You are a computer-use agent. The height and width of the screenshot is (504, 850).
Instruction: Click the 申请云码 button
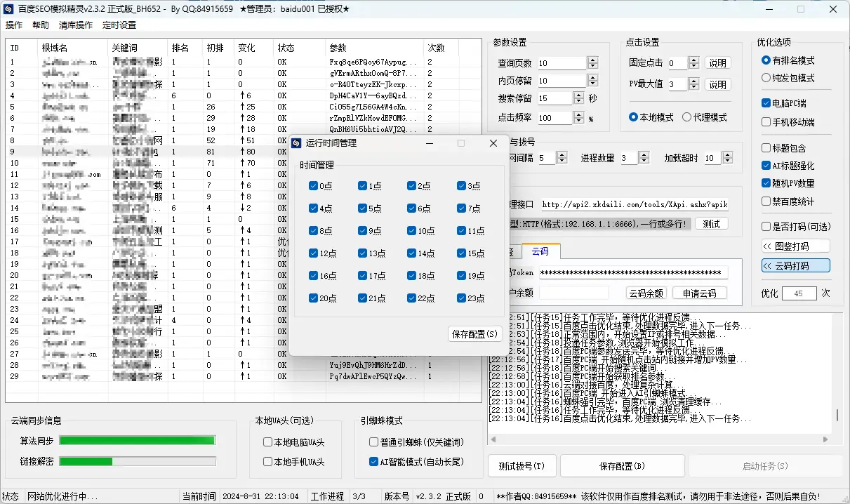[699, 293]
